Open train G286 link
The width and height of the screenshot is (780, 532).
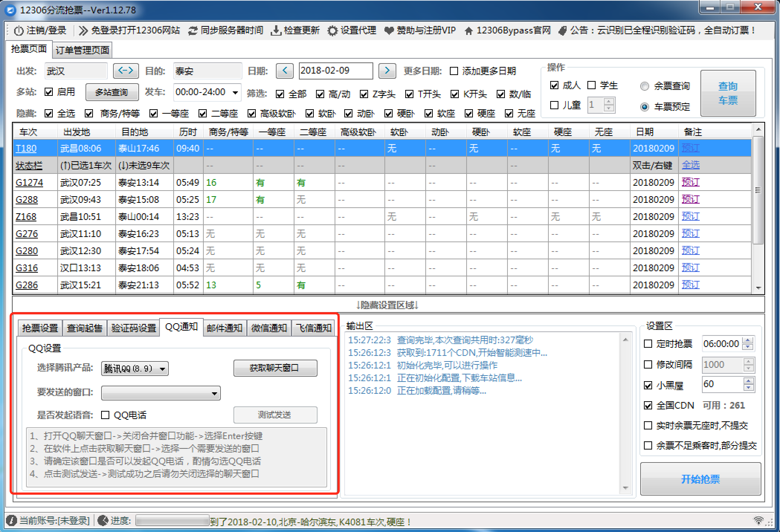pyautogui.click(x=27, y=285)
